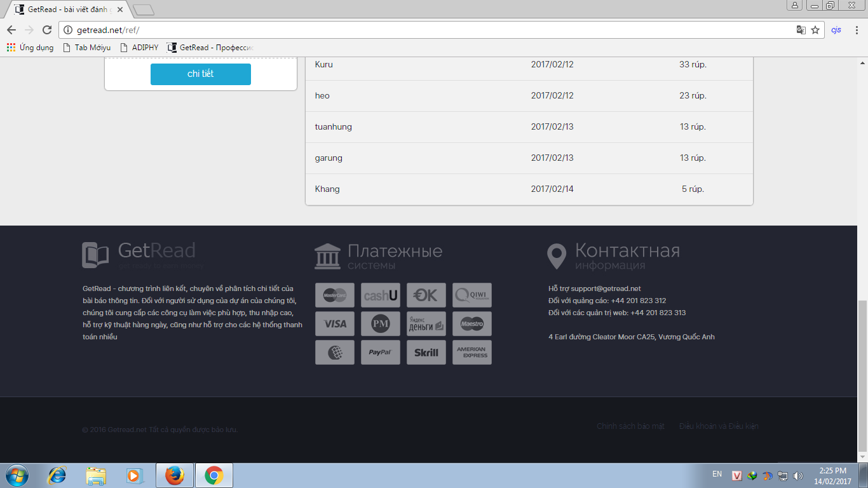This screenshot has height=488, width=868.
Task: Open the Điều khoản và Điều kiện link
Action: pyautogui.click(x=719, y=426)
